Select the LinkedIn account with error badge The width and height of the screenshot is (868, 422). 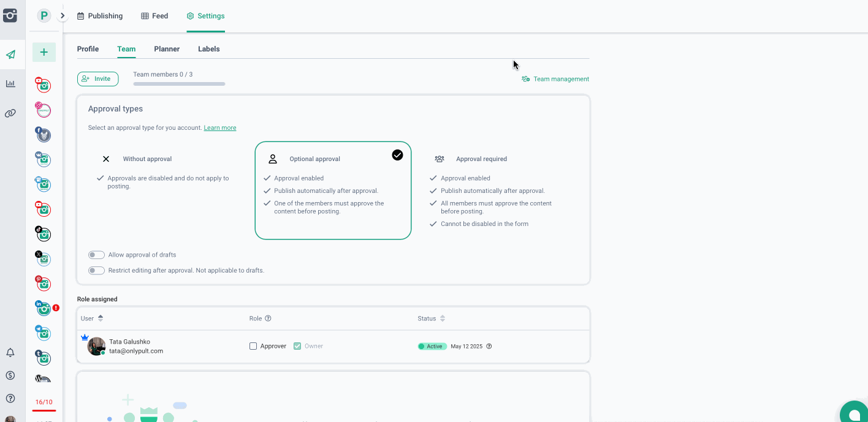coord(43,308)
